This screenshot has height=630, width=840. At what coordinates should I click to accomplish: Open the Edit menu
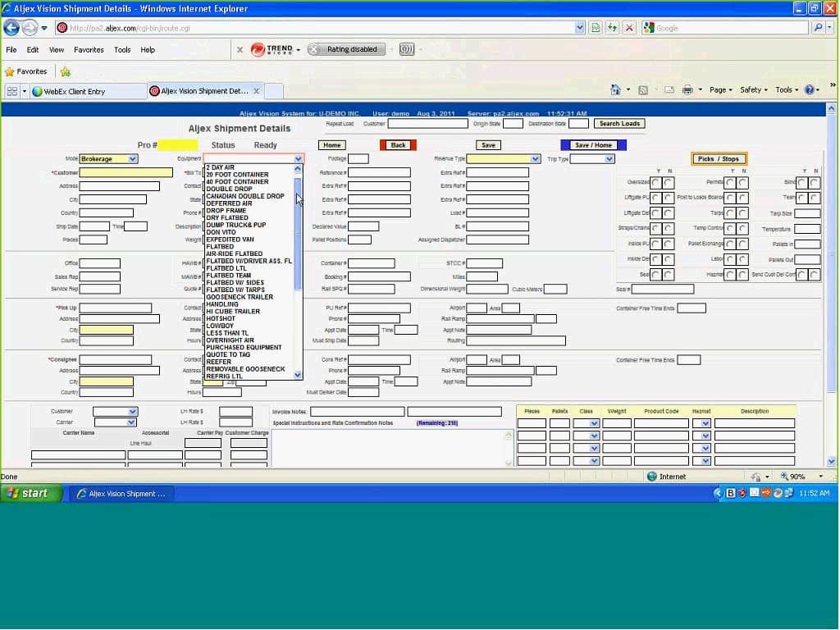coord(33,50)
